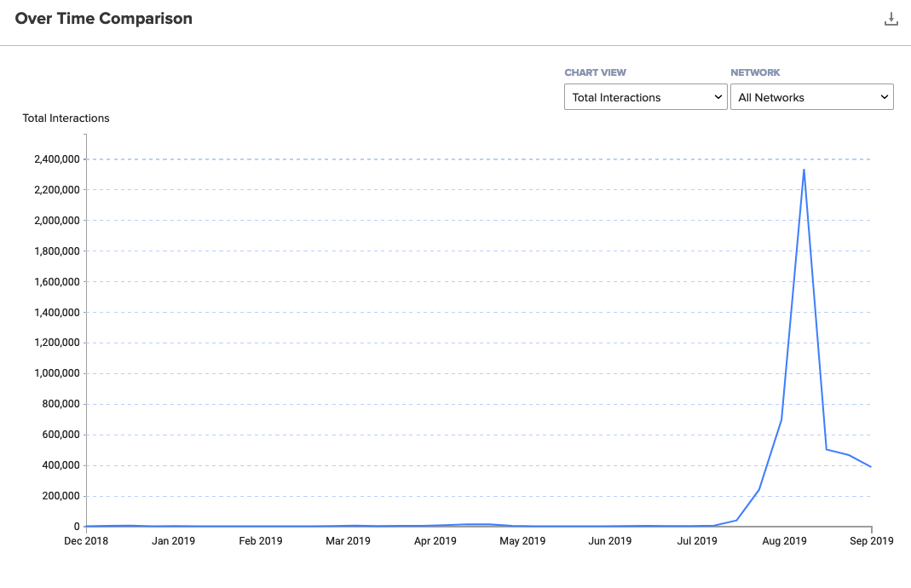
Task: Click the 400,000 y-axis value
Action: point(56,465)
